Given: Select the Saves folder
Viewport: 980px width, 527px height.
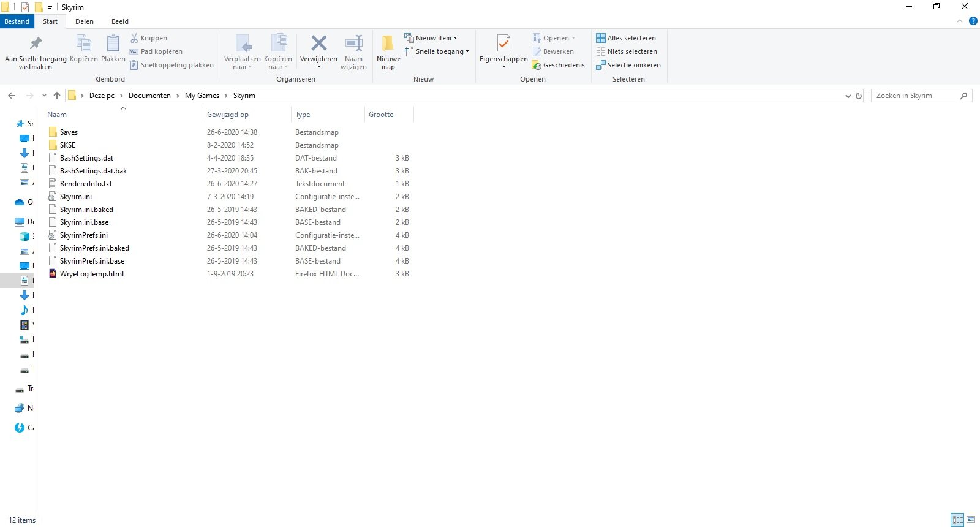Looking at the screenshot, I should (x=69, y=132).
